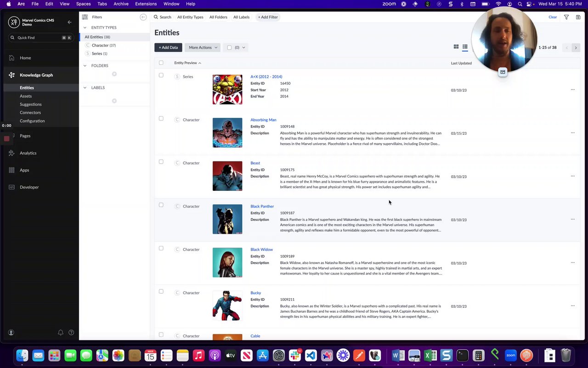Open the Suggestions sidebar item

pyautogui.click(x=31, y=104)
